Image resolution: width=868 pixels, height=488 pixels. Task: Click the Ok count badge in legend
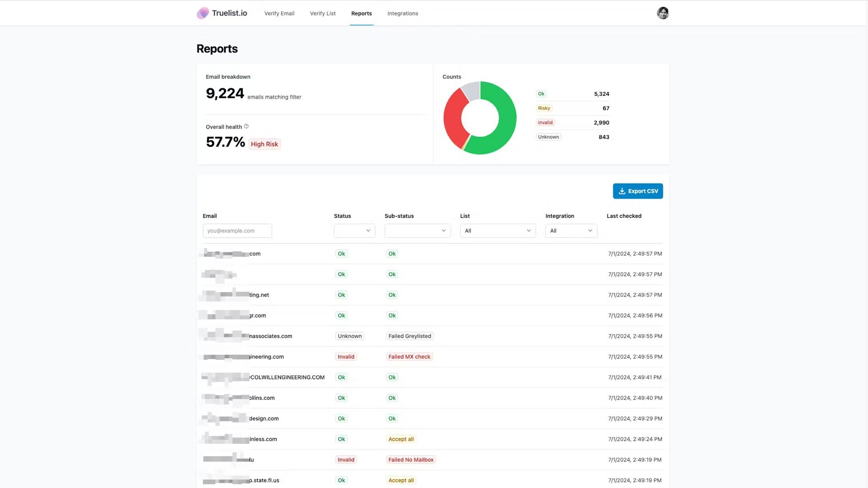click(x=541, y=94)
